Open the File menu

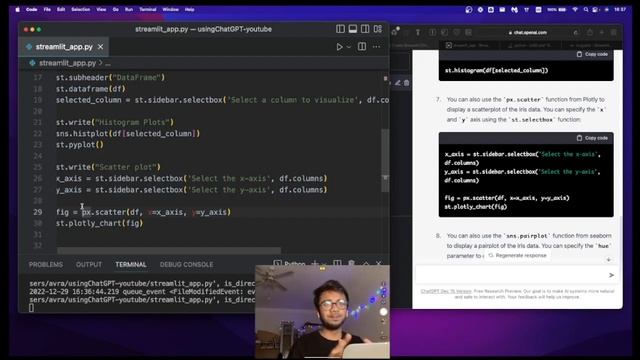[x=47, y=9]
